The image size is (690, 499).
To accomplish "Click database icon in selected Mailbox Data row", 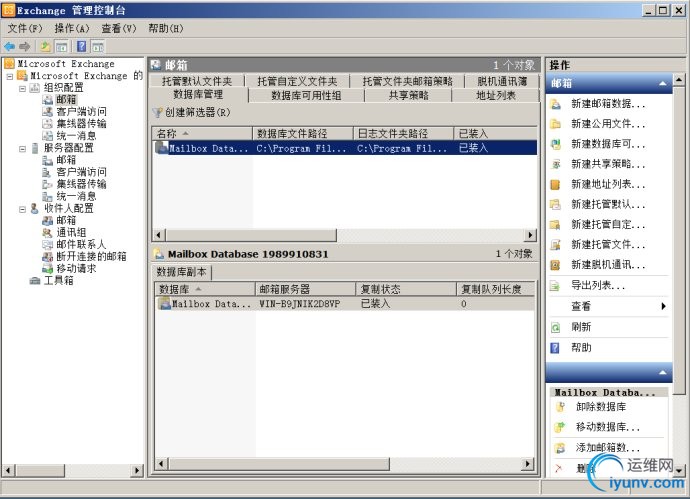I will click(x=162, y=148).
